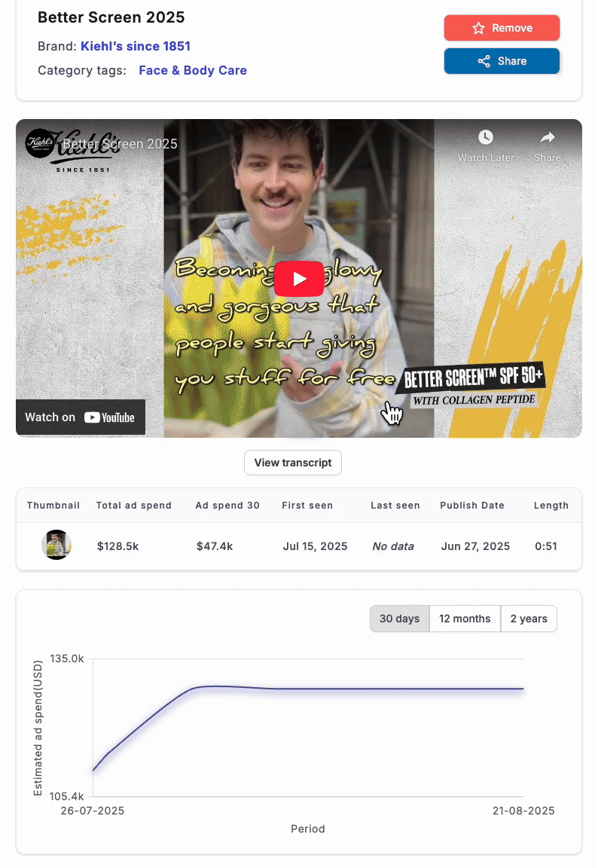
Task: Click the 26-07-2025 x-axis date
Action: [93, 811]
